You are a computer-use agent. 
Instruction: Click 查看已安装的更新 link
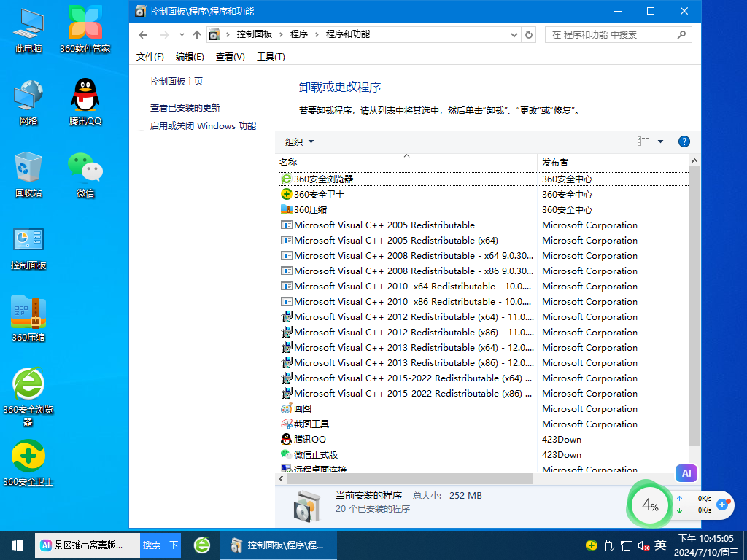coord(185,107)
